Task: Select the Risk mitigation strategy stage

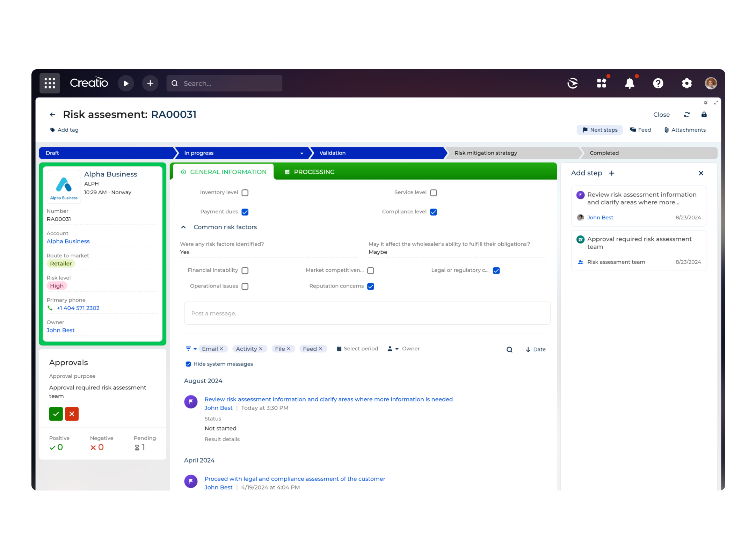Action: point(486,153)
